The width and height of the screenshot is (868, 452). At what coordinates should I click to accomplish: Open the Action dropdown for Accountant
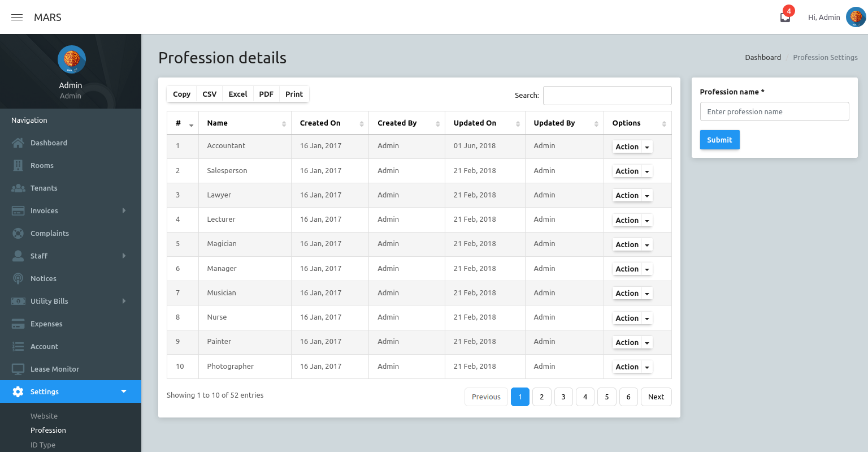pos(631,147)
